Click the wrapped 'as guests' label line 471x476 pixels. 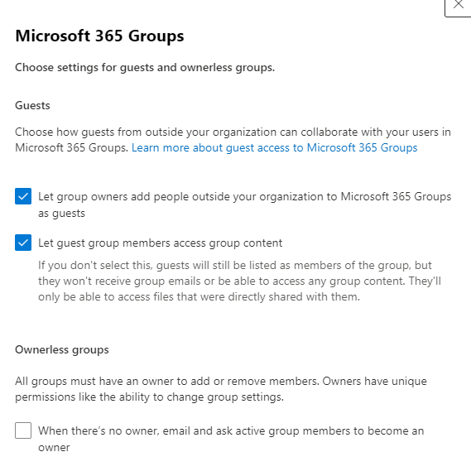click(x=61, y=214)
